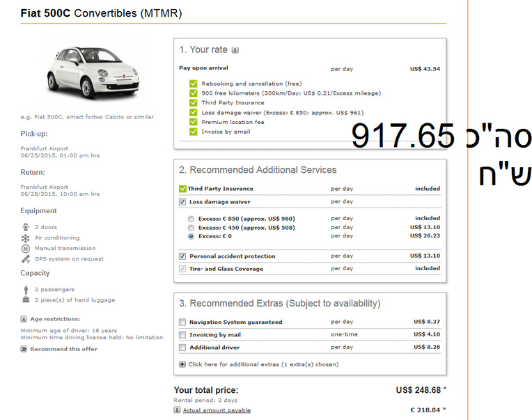Select Excess € 0 radio option

191,236
